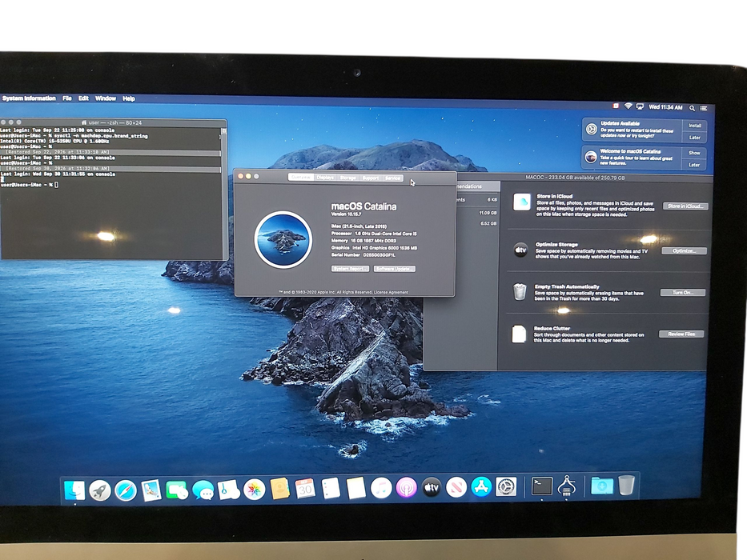This screenshot has width=747, height=560.
Task: Open Reminders from the dock
Action: pyautogui.click(x=330, y=489)
